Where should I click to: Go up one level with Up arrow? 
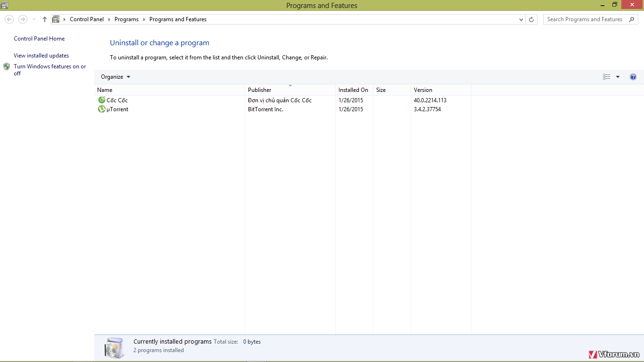tap(45, 19)
